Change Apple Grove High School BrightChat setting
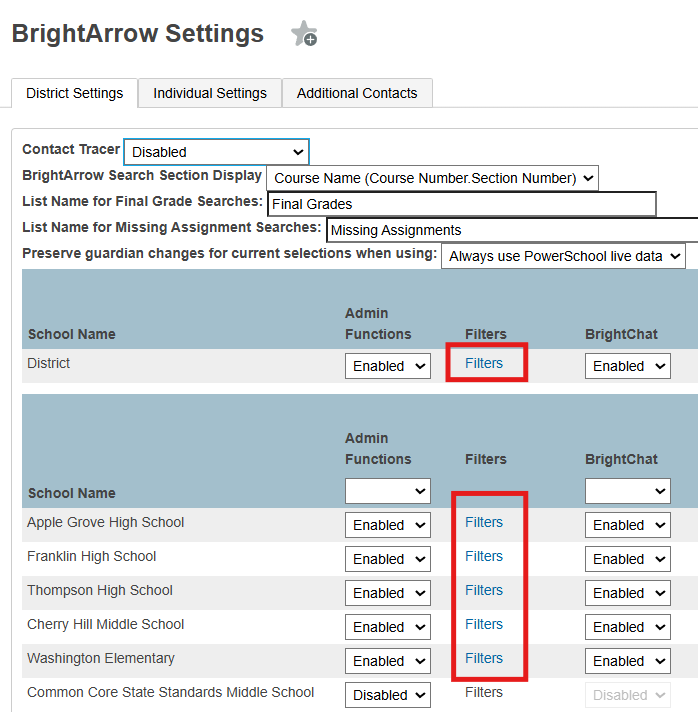This screenshot has height=712, width=698. click(x=628, y=525)
